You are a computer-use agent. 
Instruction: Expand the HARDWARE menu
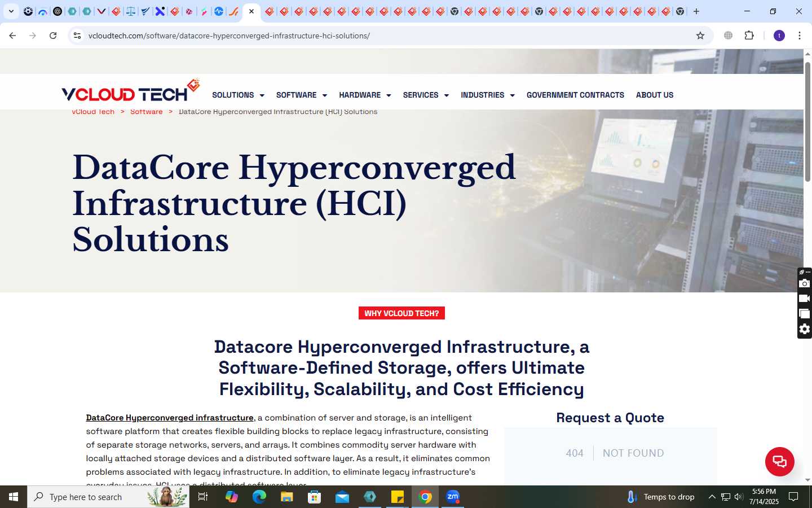click(365, 95)
